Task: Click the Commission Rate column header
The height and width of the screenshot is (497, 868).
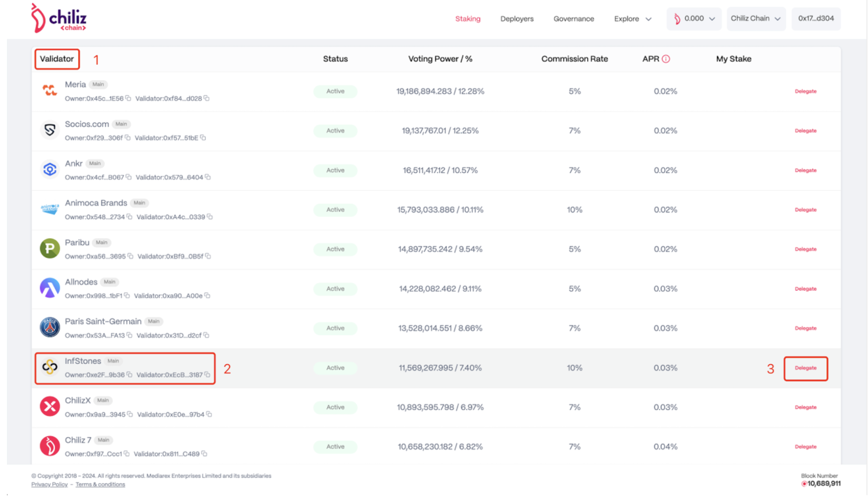Action: pyautogui.click(x=574, y=59)
